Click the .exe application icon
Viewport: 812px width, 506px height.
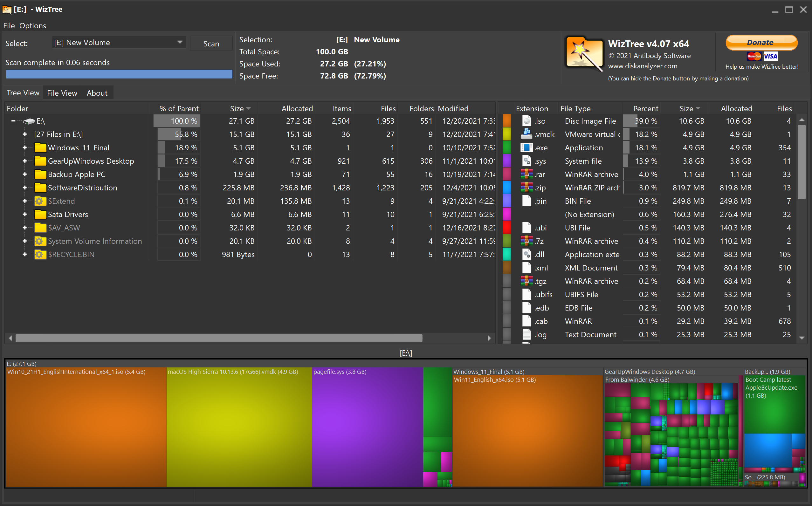click(x=527, y=147)
